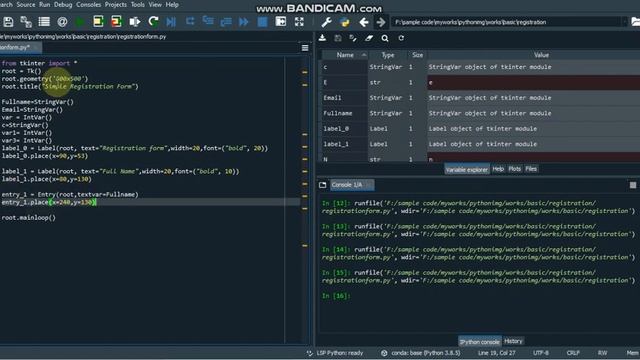This screenshot has width=640, height=360.
Task: Open the Help menu
Action: point(172,4)
